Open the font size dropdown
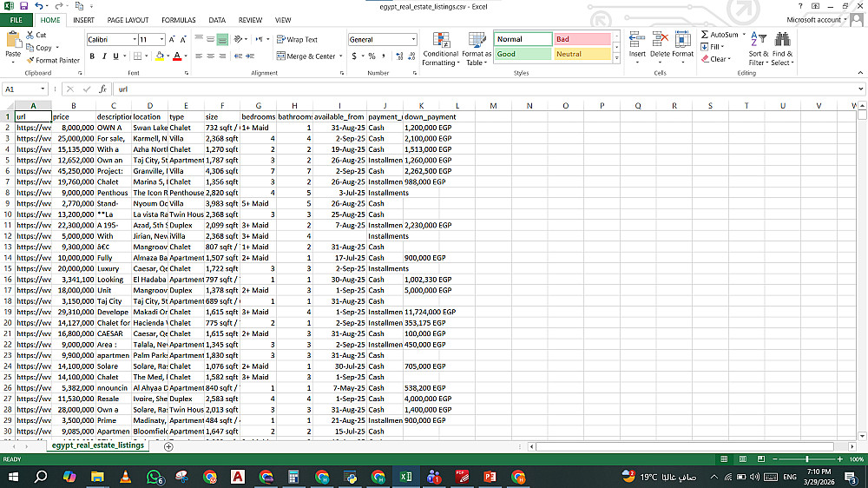Screen dimensions: 868x488 161,39
